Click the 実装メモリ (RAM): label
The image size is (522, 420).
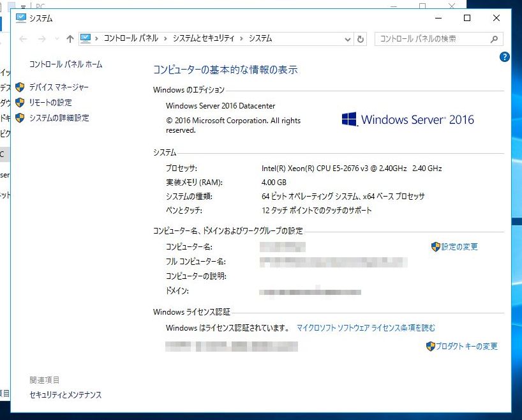pyautogui.click(x=195, y=183)
